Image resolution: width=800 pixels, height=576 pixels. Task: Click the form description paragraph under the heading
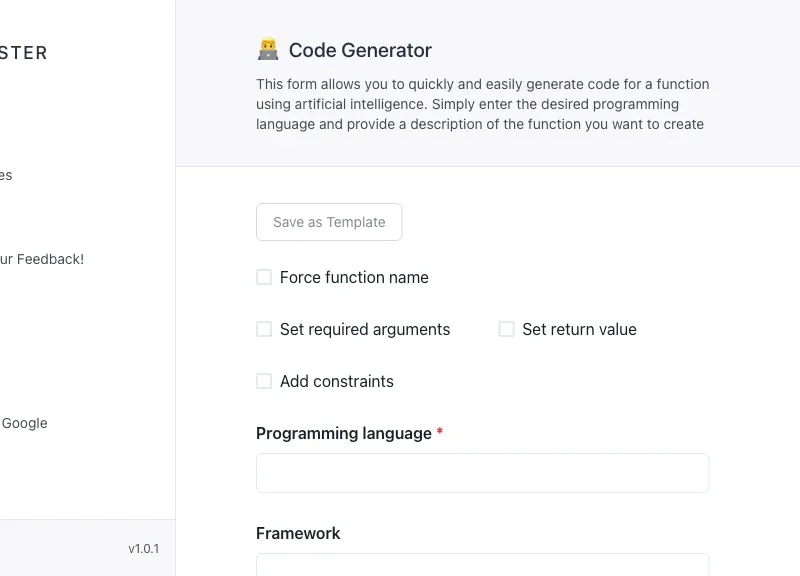(x=483, y=104)
